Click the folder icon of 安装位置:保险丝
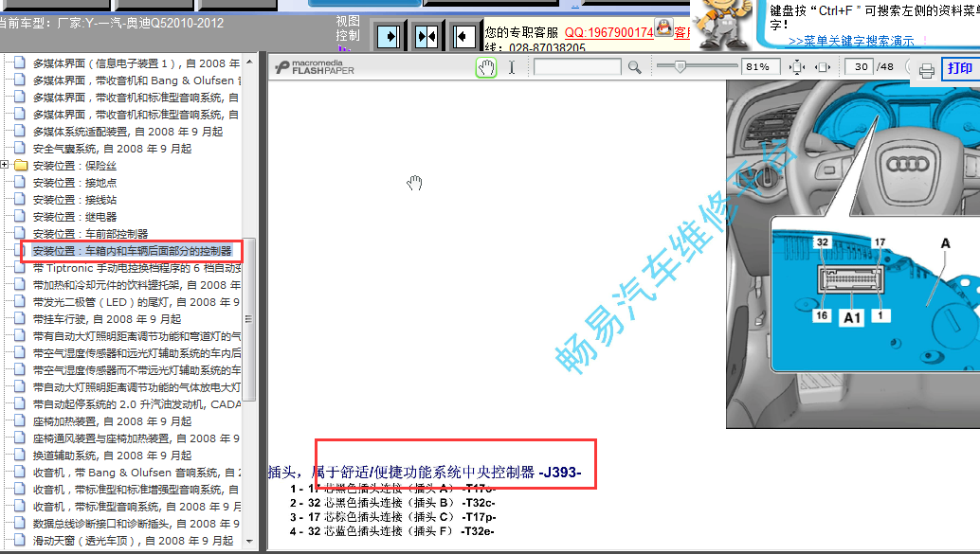 (21, 166)
